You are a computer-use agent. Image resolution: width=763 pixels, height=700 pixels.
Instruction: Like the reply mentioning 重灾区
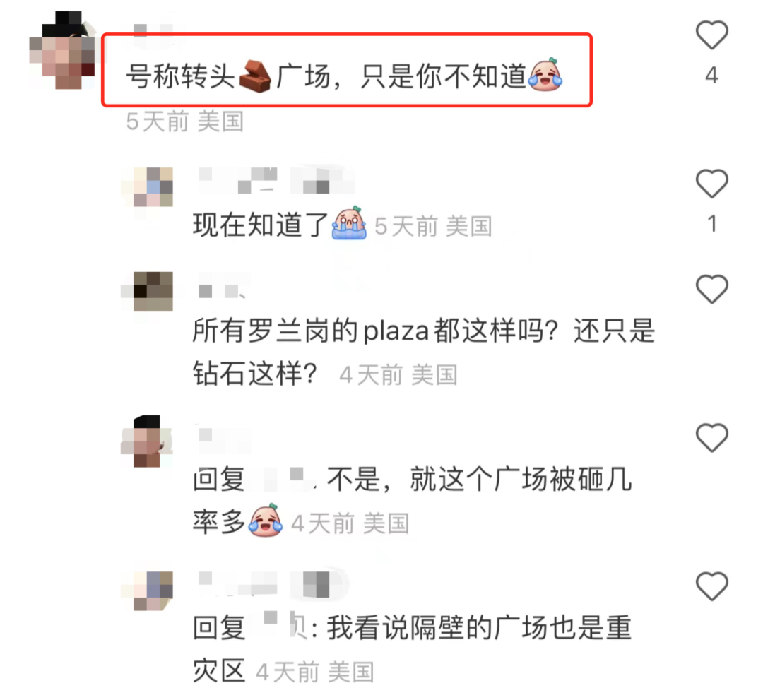tap(712, 586)
